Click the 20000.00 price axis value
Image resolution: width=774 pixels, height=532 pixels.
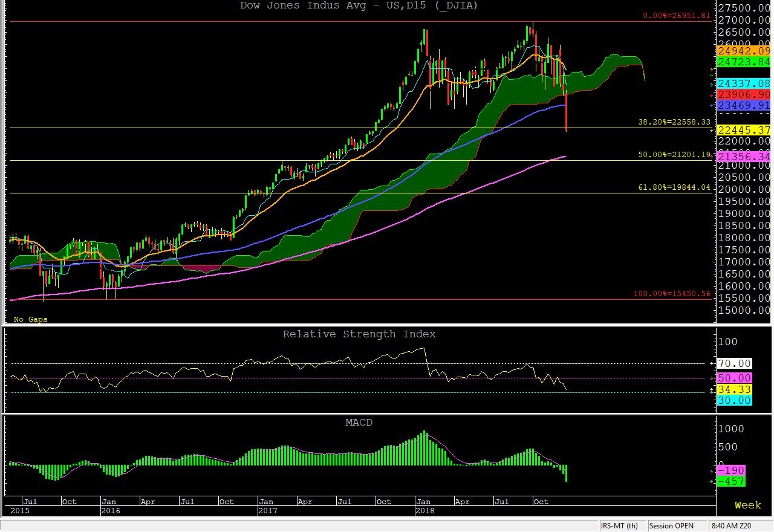[x=743, y=189]
